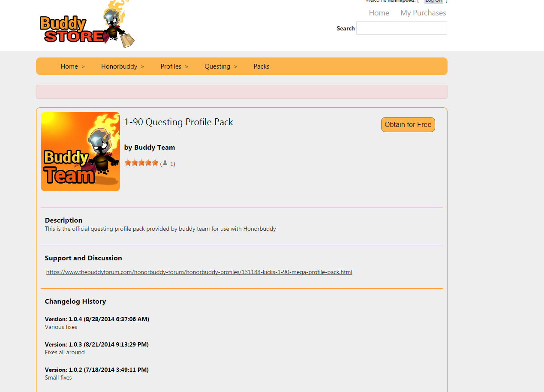
Task: Click the author name Buddy Team
Action: click(155, 147)
